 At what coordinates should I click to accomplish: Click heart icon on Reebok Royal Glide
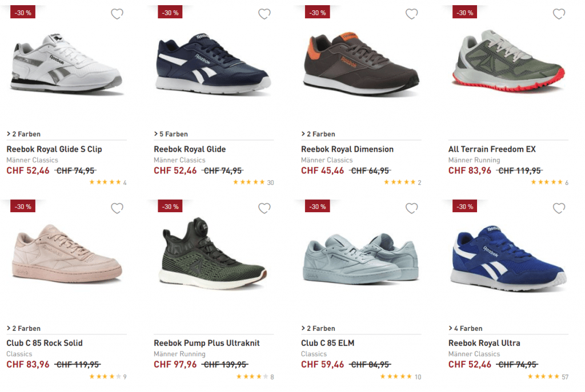(265, 14)
